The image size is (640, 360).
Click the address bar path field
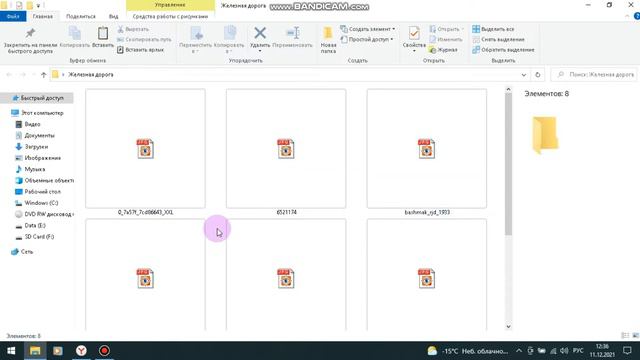(x=286, y=75)
